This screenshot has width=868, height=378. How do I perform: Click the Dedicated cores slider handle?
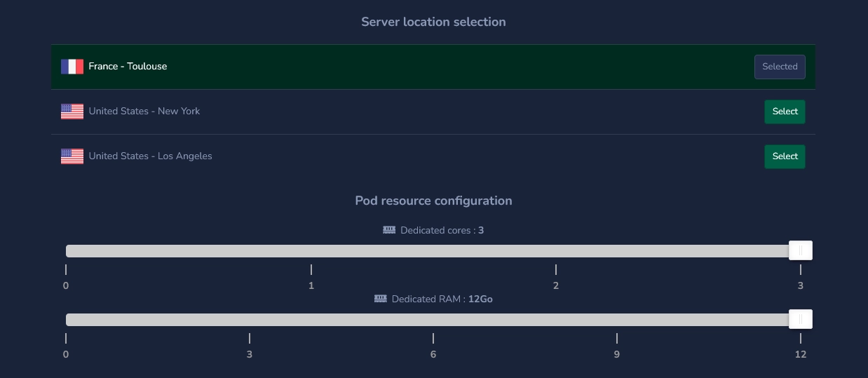point(801,250)
